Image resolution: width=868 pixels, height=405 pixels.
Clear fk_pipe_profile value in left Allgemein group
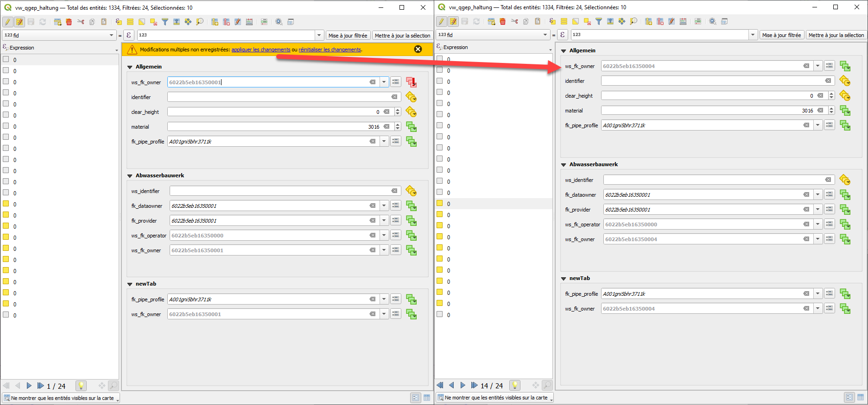[x=373, y=142]
